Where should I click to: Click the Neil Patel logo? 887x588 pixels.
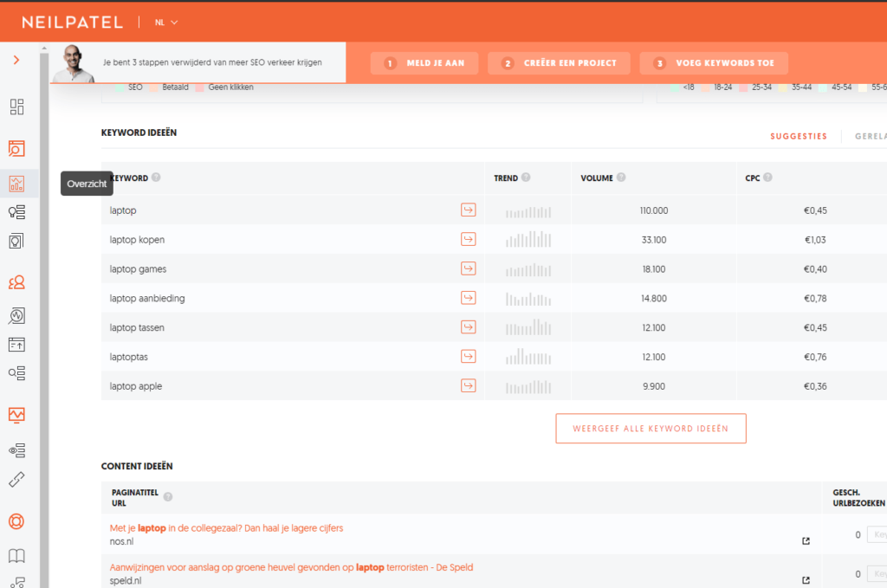(x=72, y=22)
